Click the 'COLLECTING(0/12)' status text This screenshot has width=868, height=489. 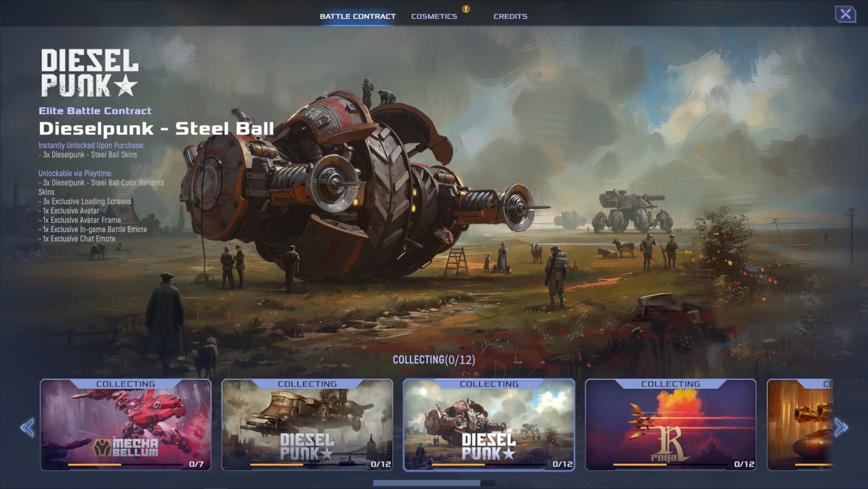point(434,360)
